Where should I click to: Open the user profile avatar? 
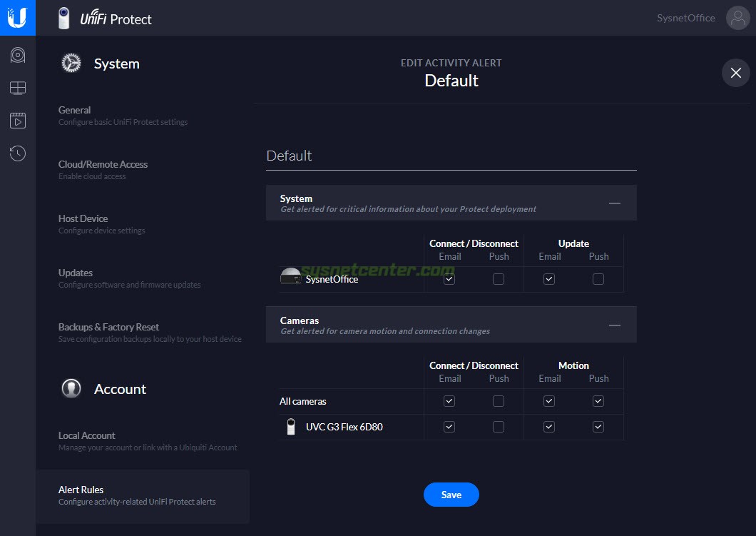tap(737, 18)
